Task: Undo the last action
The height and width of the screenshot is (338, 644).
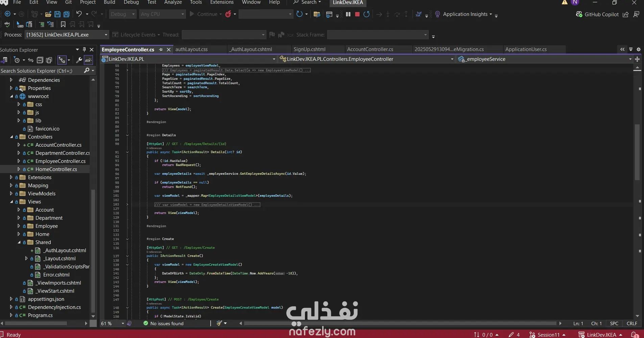Action: tap(79, 14)
